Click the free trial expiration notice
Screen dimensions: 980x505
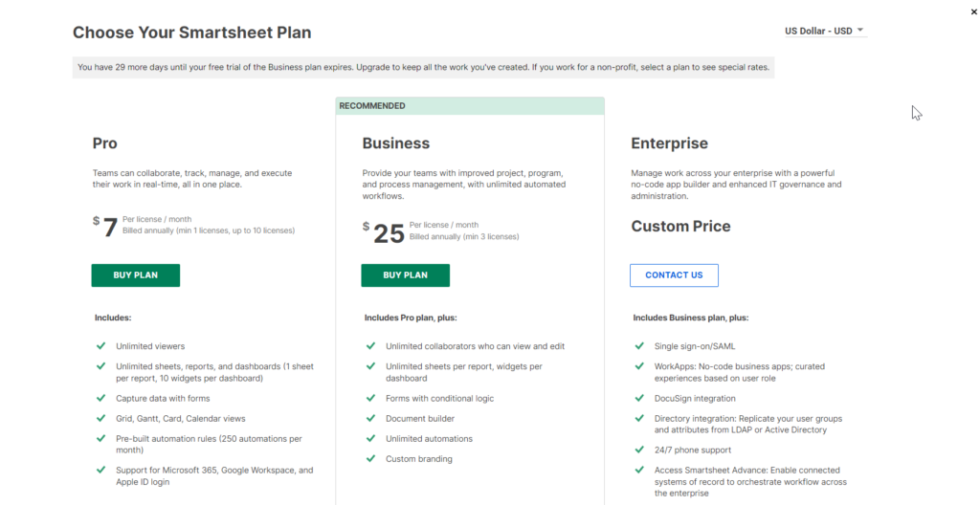pyautogui.click(x=422, y=67)
